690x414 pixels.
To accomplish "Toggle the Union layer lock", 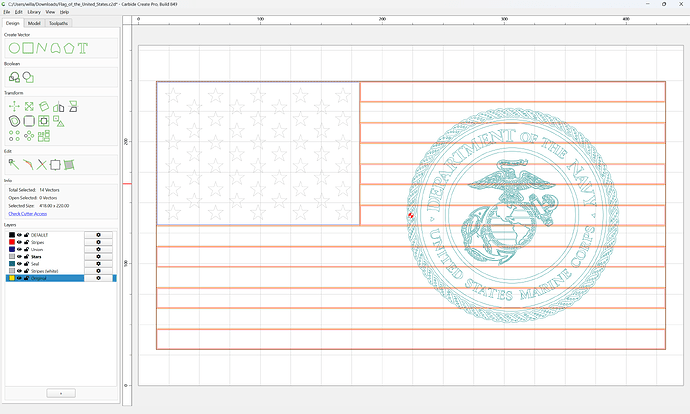I will (x=26, y=249).
